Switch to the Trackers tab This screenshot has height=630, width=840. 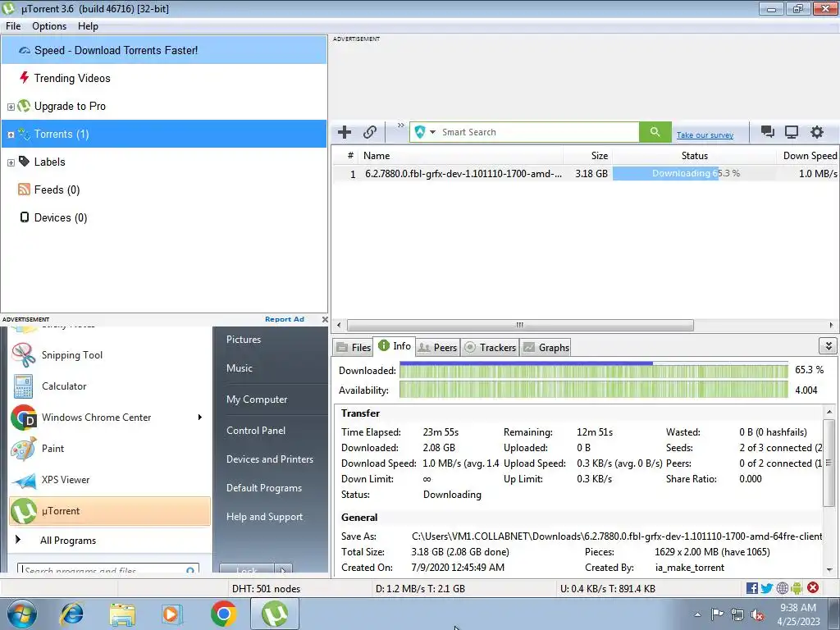click(490, 347)
